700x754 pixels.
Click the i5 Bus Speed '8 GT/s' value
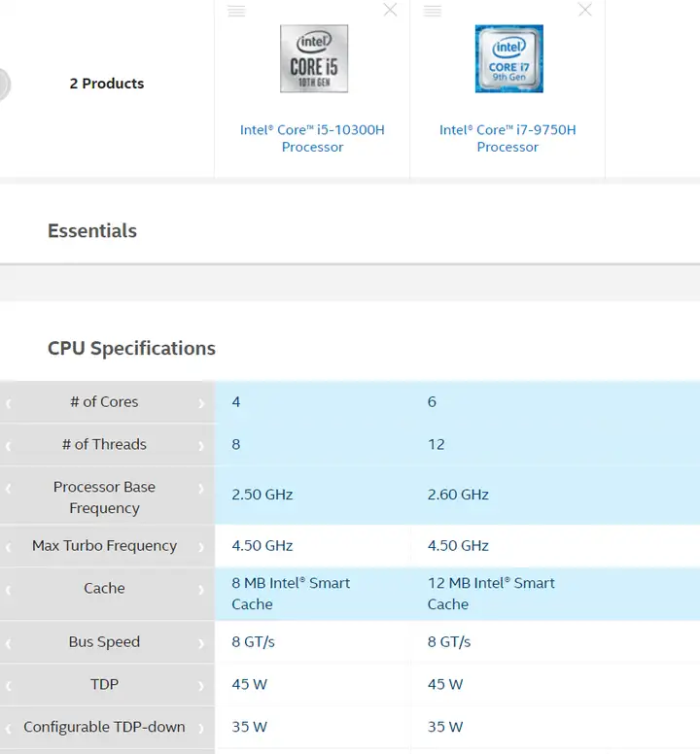253,641
